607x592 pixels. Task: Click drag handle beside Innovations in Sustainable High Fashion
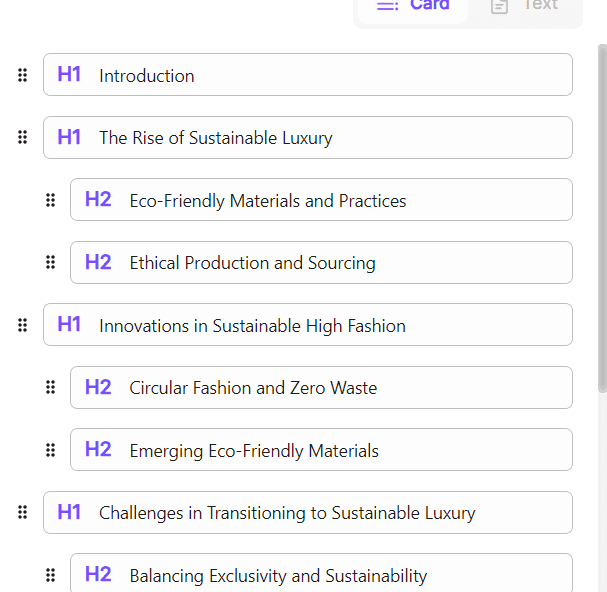(22, 326)
